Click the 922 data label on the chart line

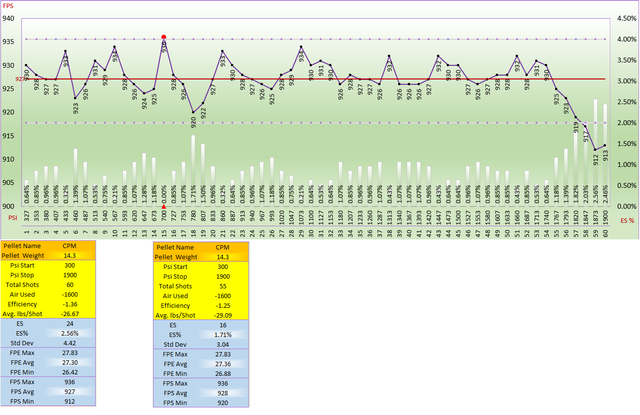click(203, 113)
